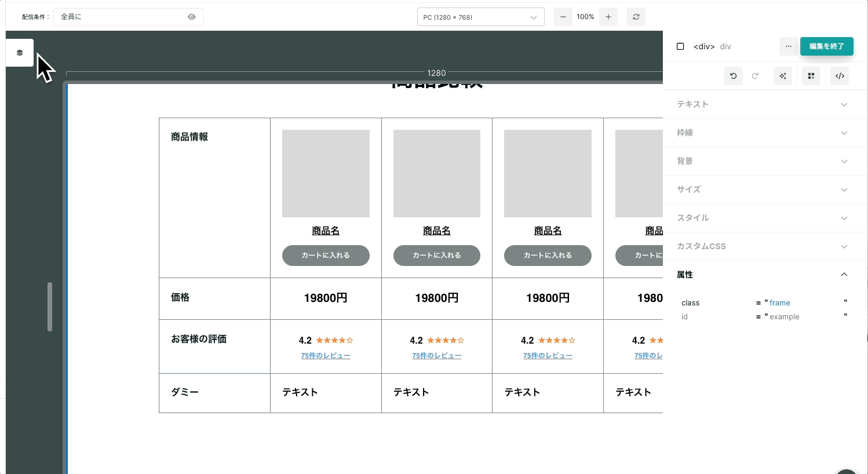Image resolution: width=868 pixels, height=474 pixels.
Task: Expand the カスタムCSS section
Action: click(x=765, y=246)
